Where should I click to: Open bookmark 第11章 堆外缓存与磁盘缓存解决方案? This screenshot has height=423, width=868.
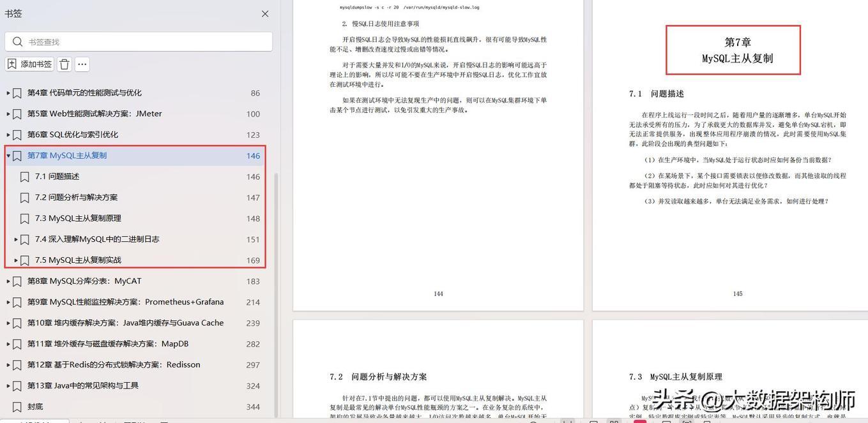click(108, 344)
